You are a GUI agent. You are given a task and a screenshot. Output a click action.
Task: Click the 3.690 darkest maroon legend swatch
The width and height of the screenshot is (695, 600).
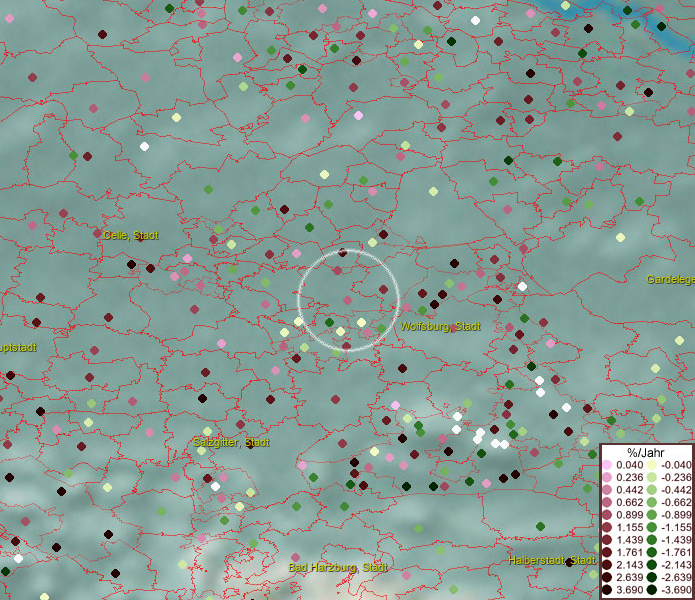pyautogui.click(x=607, y=590)
